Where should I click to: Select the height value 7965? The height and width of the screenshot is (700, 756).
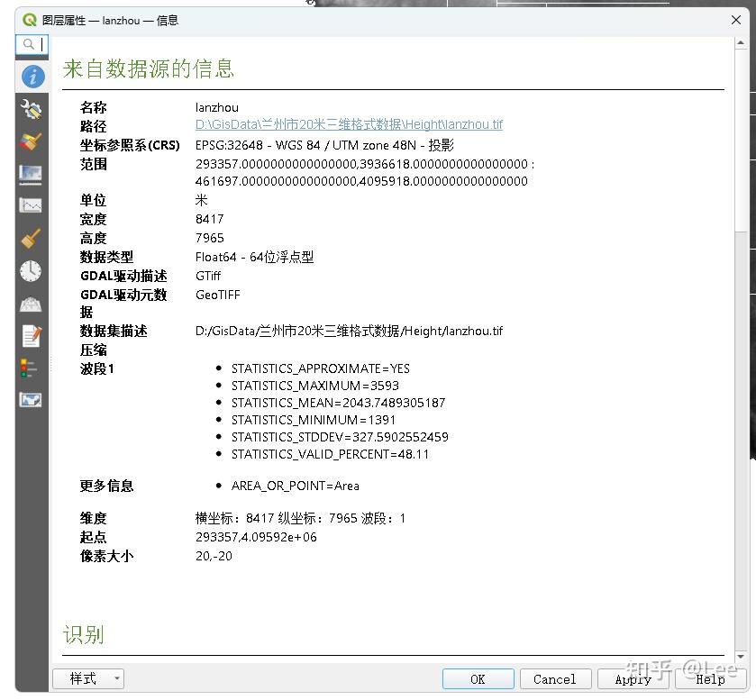pos(209,238)
